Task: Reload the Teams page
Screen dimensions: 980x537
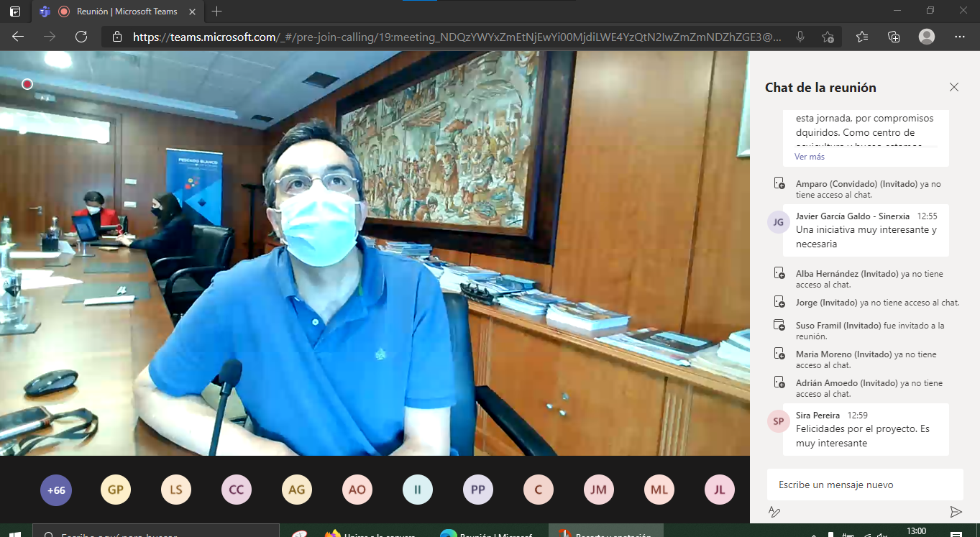Action: tap(81, 37)
